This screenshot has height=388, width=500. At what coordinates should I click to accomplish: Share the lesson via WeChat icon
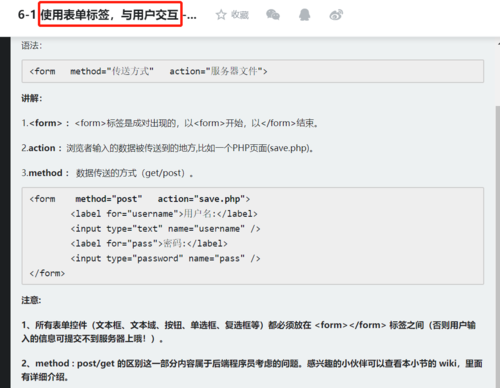click(273, 15)
